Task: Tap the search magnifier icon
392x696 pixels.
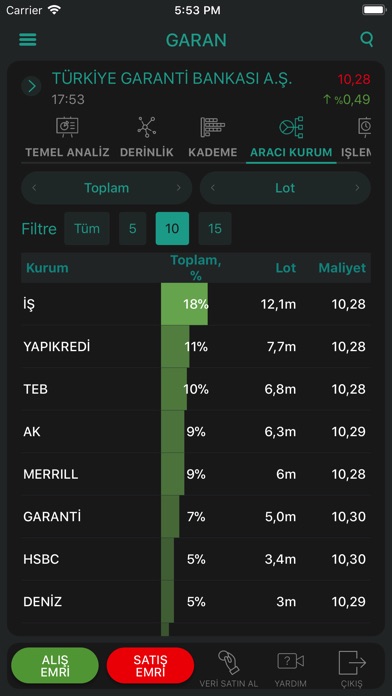Action: (367, 40)
